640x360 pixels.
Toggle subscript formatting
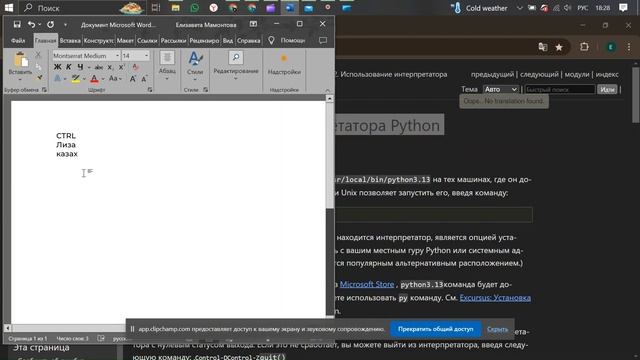pyautogui.click(x=110, y=67)
